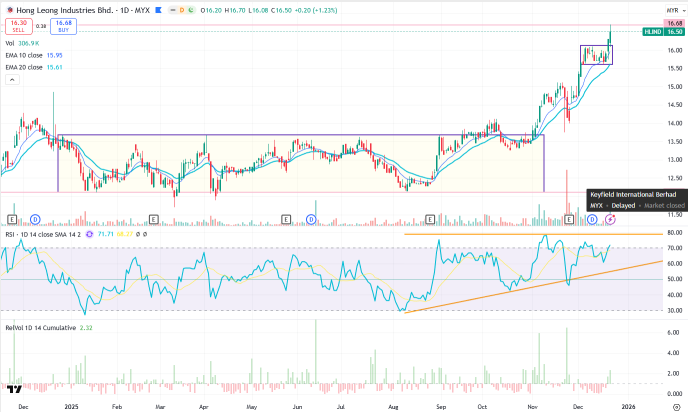Click the Sep label on the time axis
Screen dimensions: 688x412
[441, 407]
